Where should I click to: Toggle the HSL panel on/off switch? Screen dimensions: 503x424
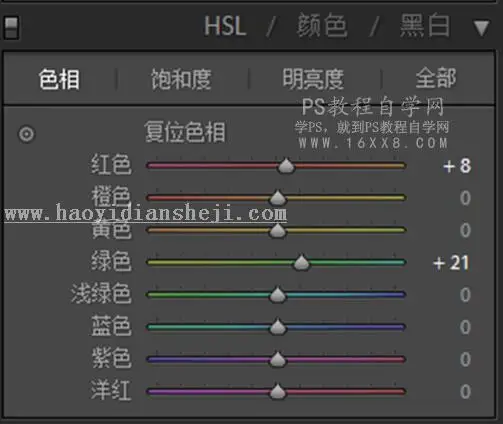tap(11, 28)
